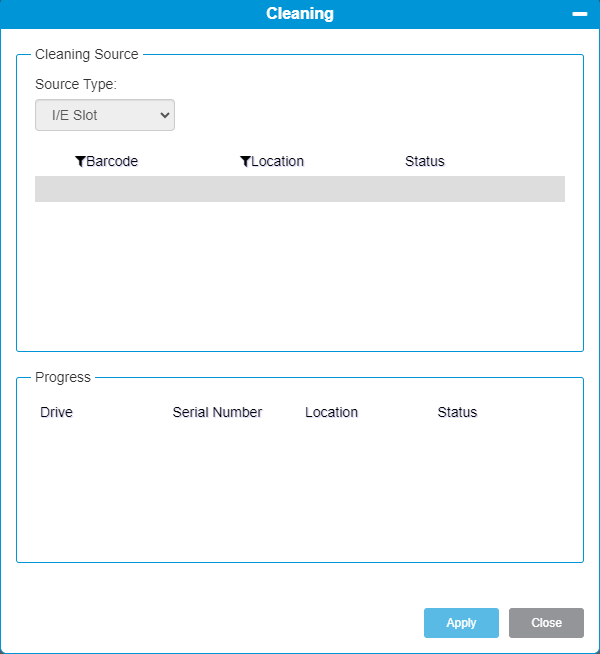Click the filter icon beside Location

pyautogui.click(x=245, y=162)
